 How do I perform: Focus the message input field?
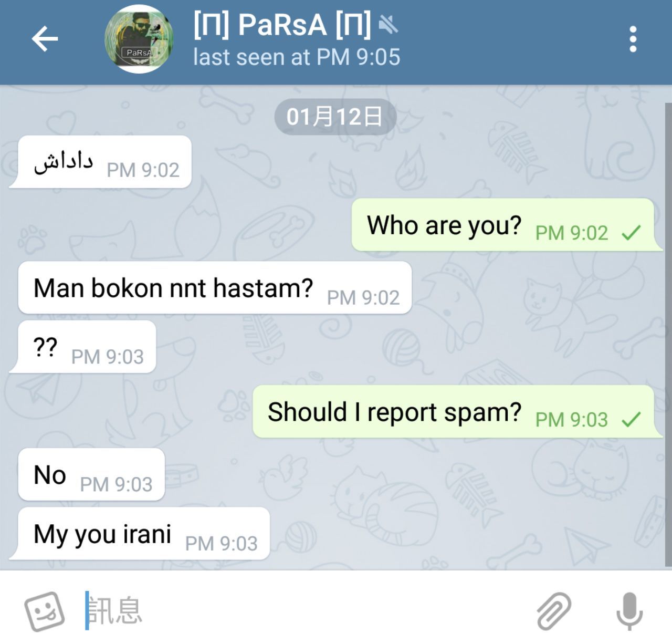click(x=304, y=611)
